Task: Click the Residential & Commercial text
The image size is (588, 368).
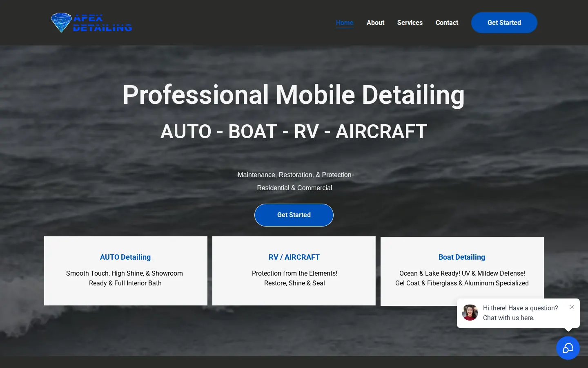Action: [x=294, y=188]
